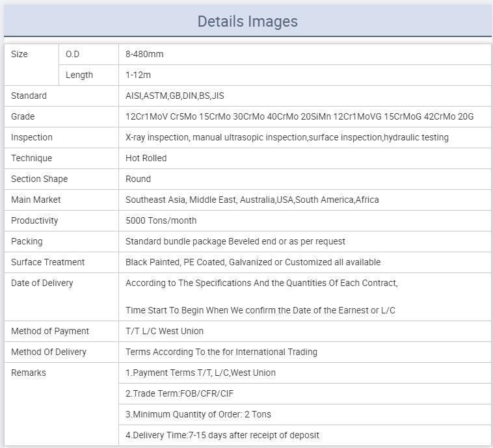Select the According to The Specifications line
Viewport: 493px width, 448px height.
261,283
